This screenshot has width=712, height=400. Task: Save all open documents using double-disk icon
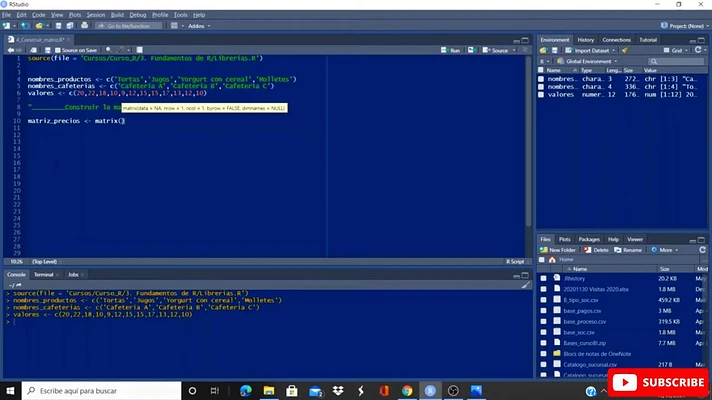pyautogui.click(x=70, y=26)
